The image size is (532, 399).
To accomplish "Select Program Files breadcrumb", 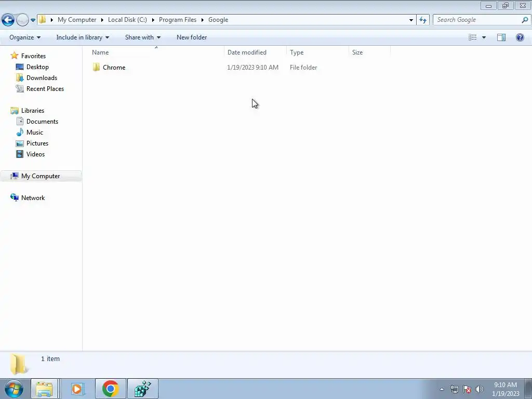I will [x=178, y=20].
